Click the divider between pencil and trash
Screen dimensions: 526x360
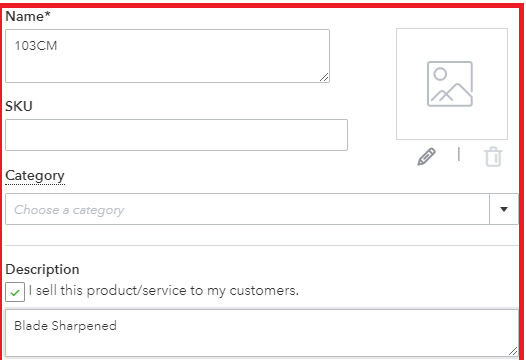tap(459, 154)
